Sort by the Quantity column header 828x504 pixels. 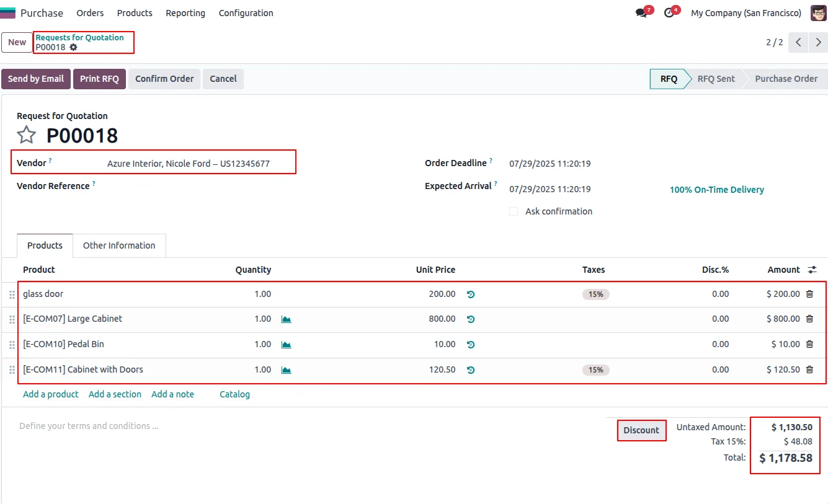click(253, 270)
